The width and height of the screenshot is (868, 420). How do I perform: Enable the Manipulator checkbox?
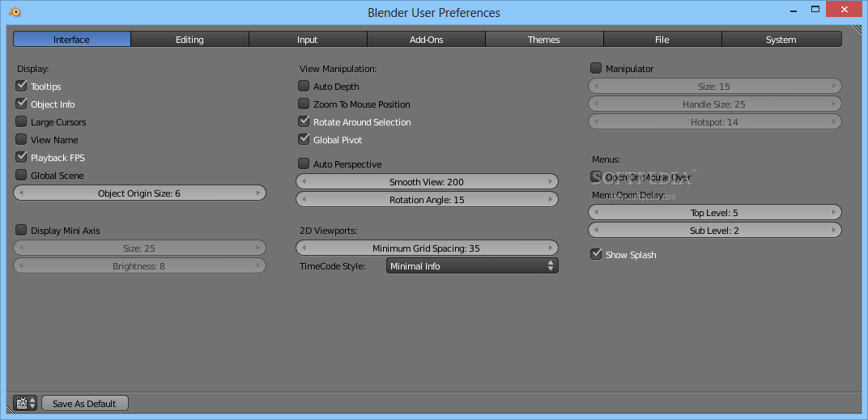point(596,69)
